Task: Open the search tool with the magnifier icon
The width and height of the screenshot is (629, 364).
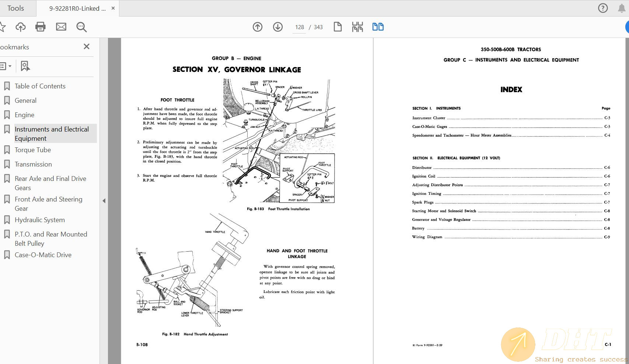Action: click(x=81, y=27)
